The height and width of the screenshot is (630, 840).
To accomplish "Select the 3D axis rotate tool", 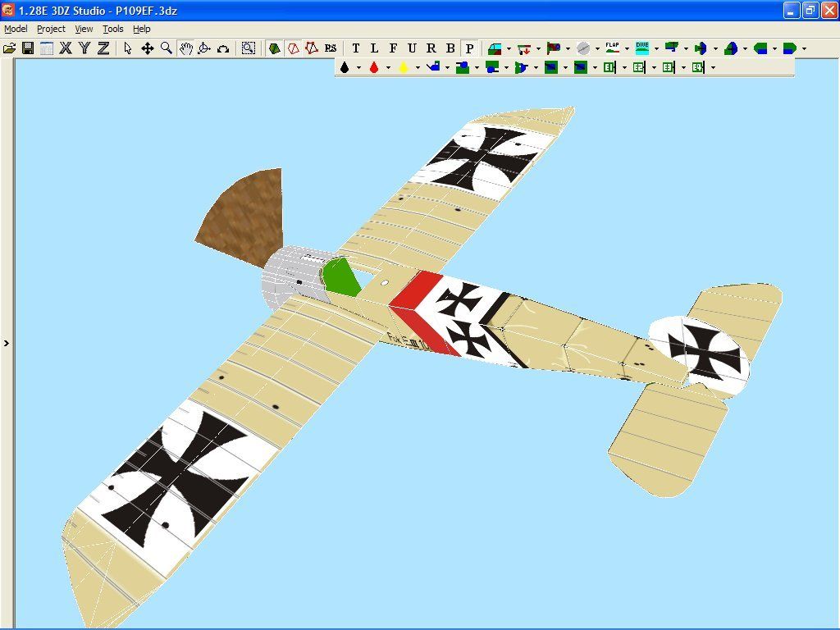I will [x=204, y=48].
